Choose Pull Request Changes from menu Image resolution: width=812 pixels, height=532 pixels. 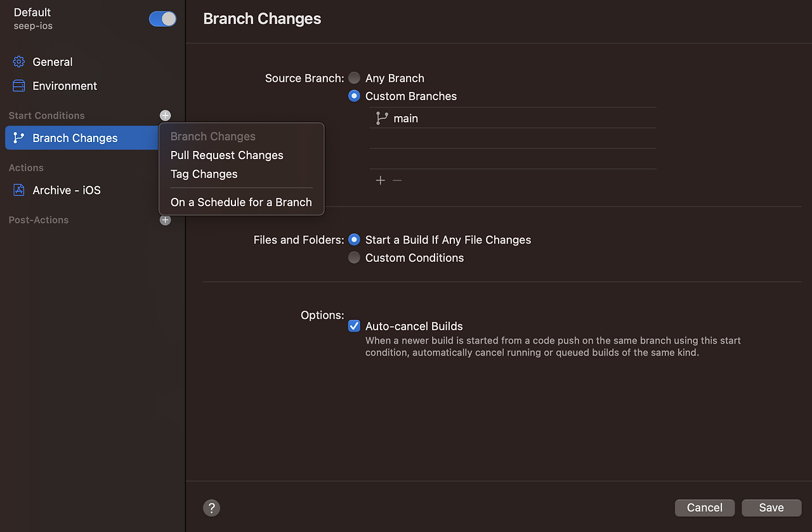[x=227, y=155]
